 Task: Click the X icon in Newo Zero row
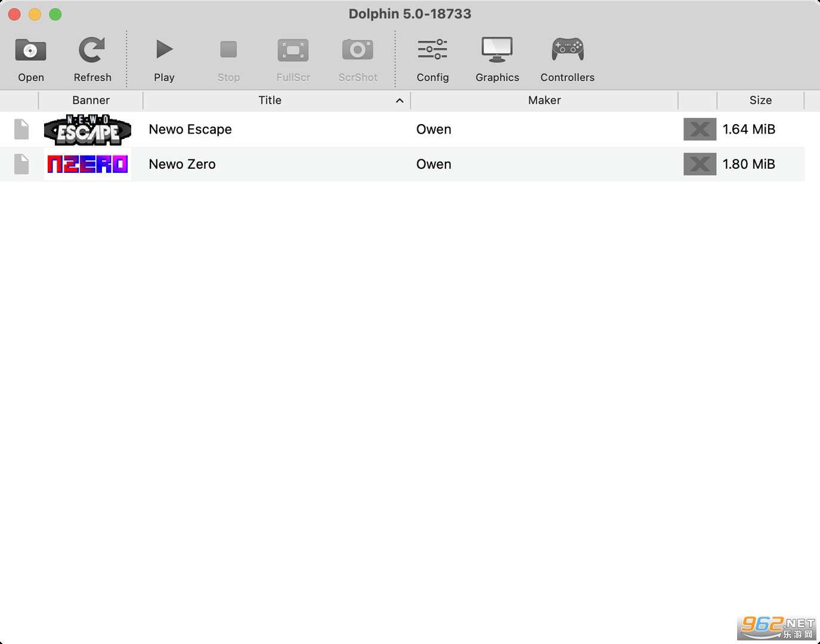[x=700, y=165]
